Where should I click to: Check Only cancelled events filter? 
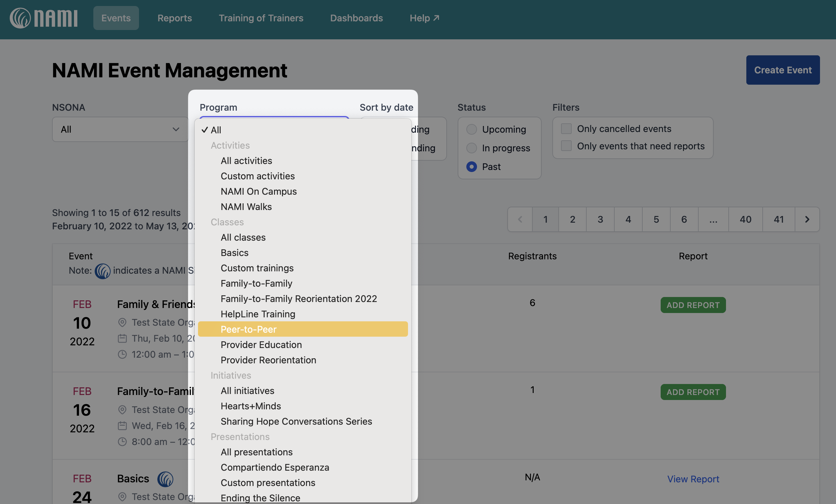[566, 129]
